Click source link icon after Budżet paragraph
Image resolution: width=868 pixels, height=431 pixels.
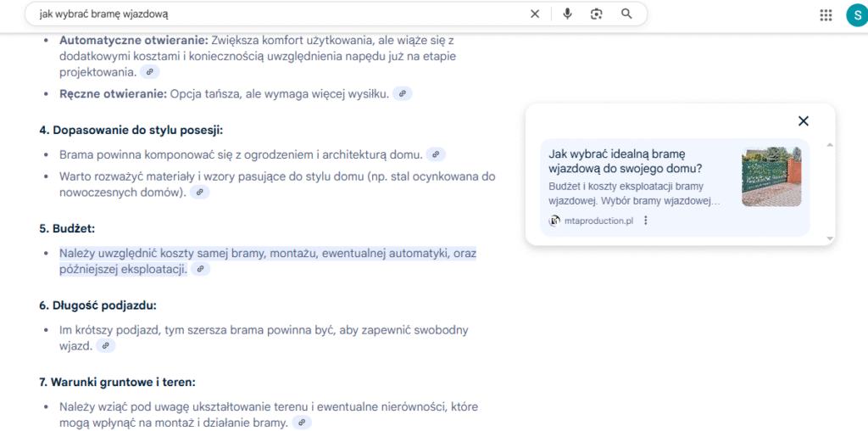coord(200,269)
